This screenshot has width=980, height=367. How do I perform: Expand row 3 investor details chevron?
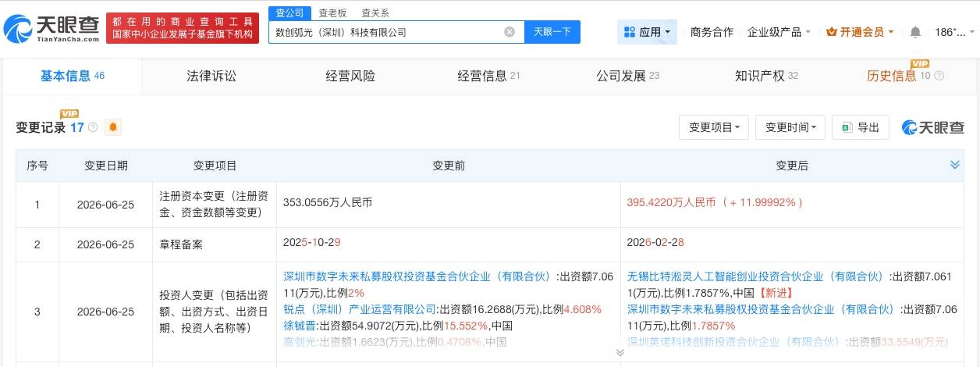(x=620, y=352)
